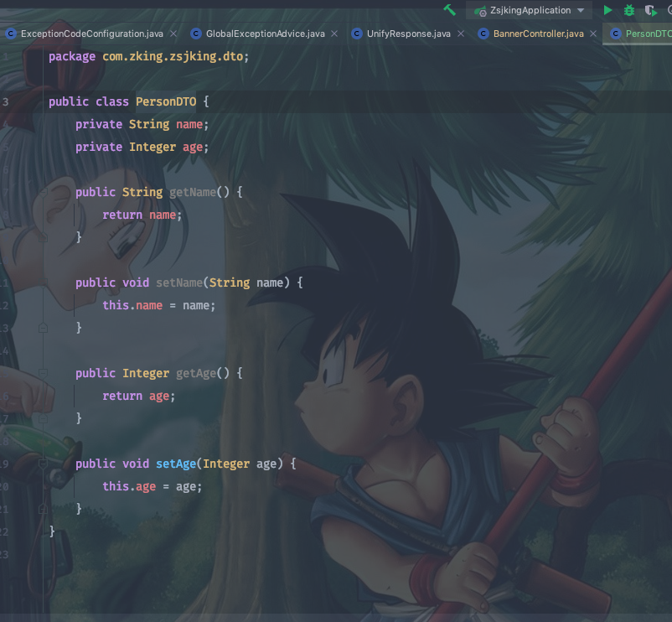This screenshot has height=622, width=672.
Task: Switch to UnifyResponse.java tab
Action: pyautogui.click(x=408, y=34)
